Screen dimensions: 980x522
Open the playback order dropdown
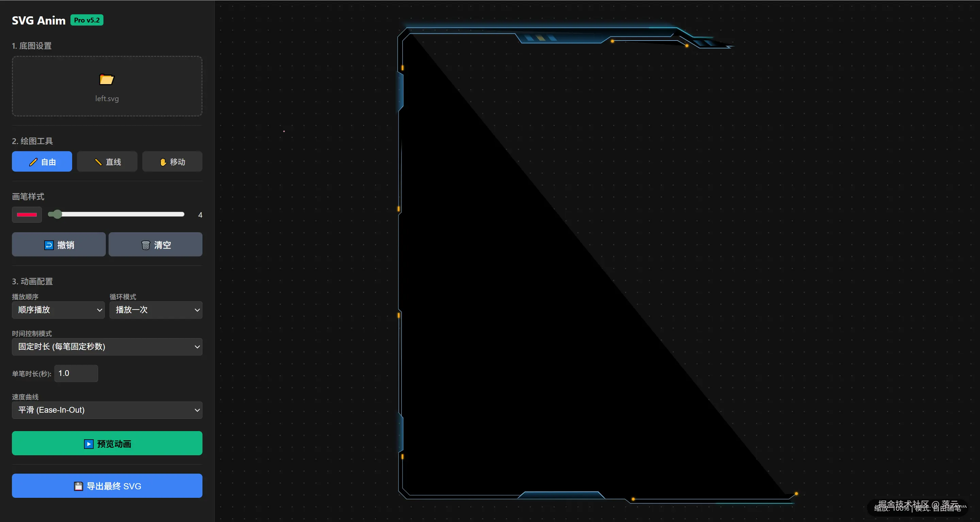click(x=58, y=310)
